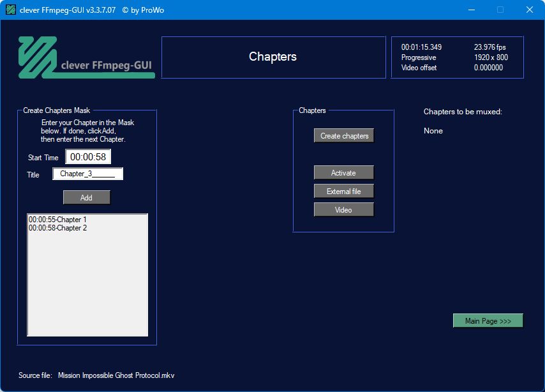
Task: Click the Video offset value 0.000000
Action: click(488, 68)
